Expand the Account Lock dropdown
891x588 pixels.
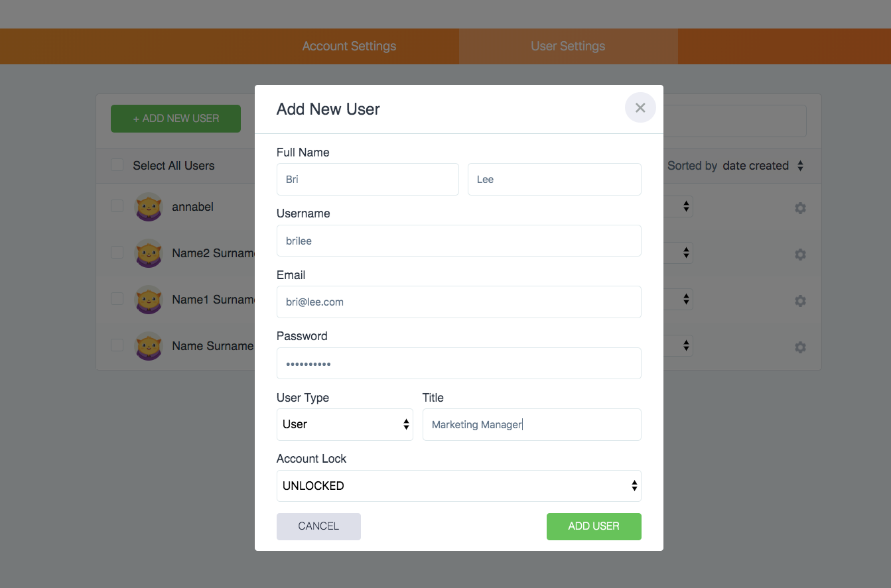coord(458,486)
